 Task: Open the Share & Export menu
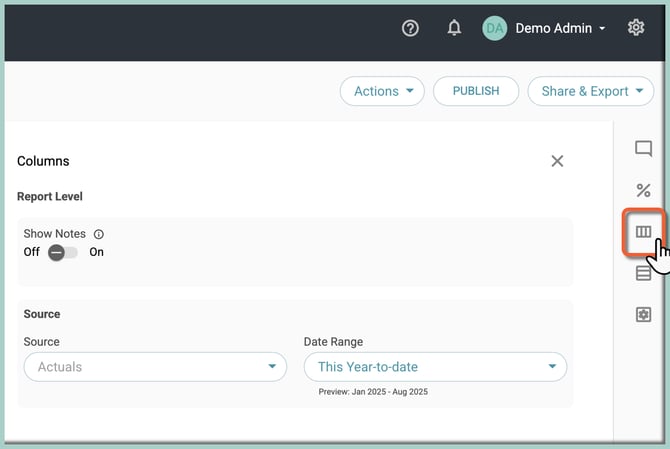click(592, 91)
